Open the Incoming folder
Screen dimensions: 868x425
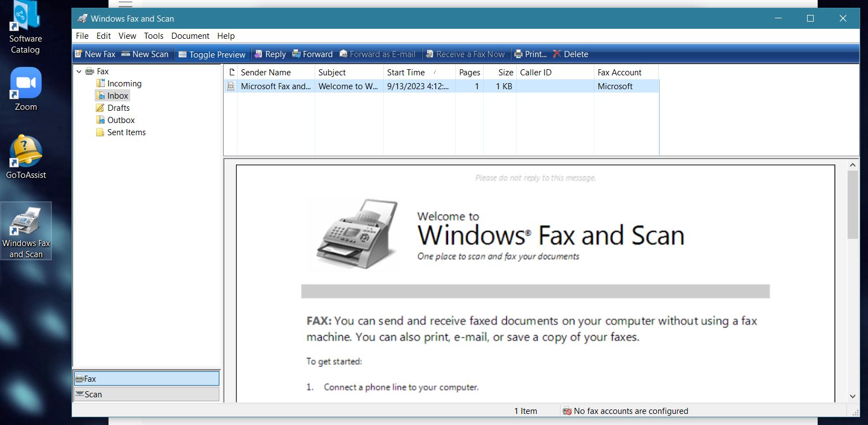[x=119, y=84]
